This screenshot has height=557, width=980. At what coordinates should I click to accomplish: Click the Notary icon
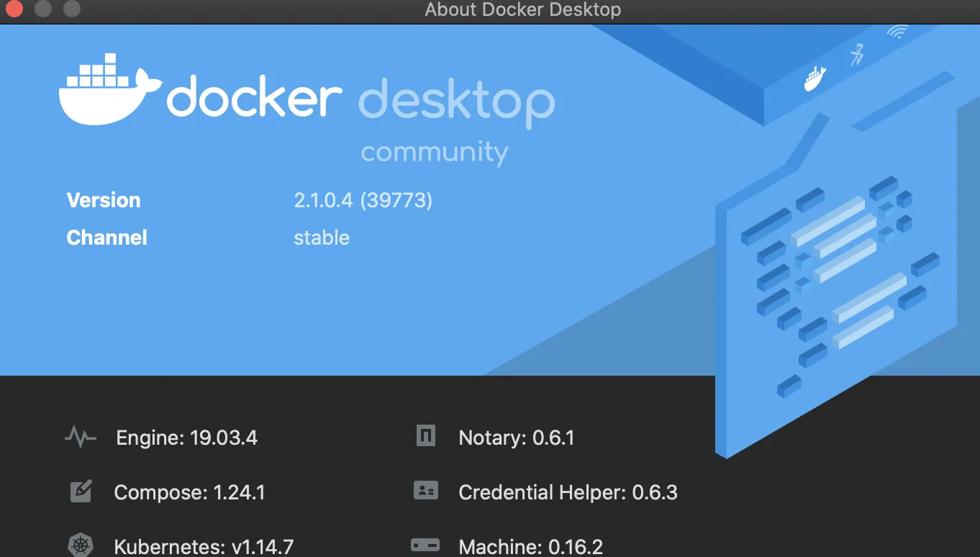click(x=426, y=436)
